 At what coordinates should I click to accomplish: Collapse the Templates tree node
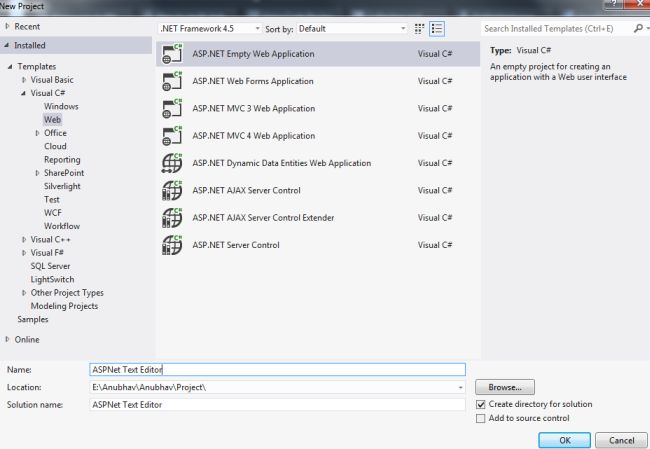[x=10, y=66]
